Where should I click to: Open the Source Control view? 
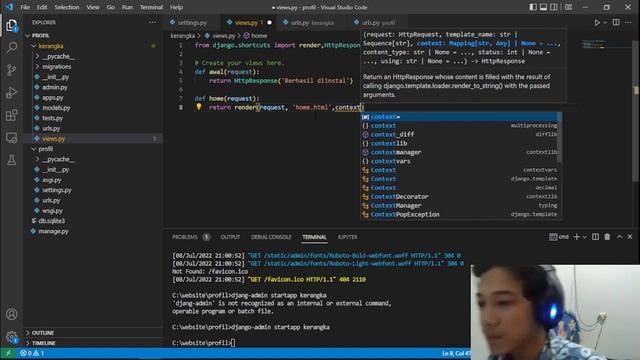point(11,70)
